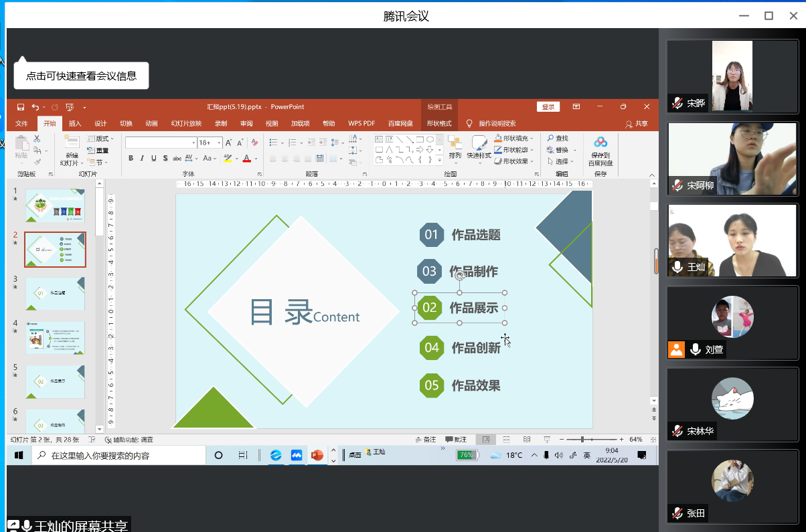Click the zoom slider in status bar

(582, 440)
